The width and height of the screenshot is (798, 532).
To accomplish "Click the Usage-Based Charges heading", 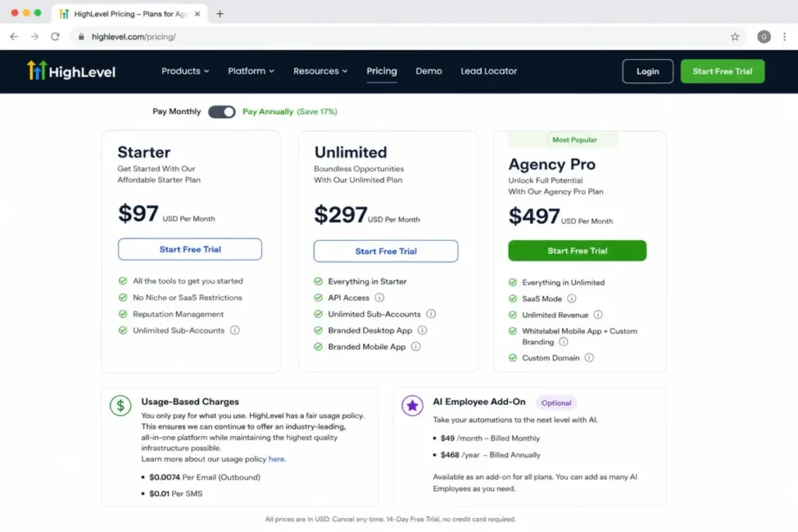I will 190,402.
